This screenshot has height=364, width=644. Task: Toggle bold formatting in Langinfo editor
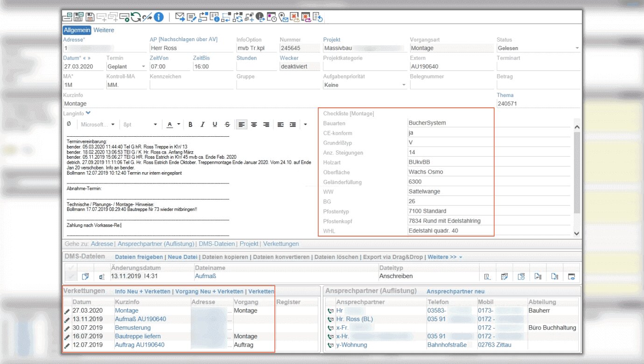[x=190, y=125]
